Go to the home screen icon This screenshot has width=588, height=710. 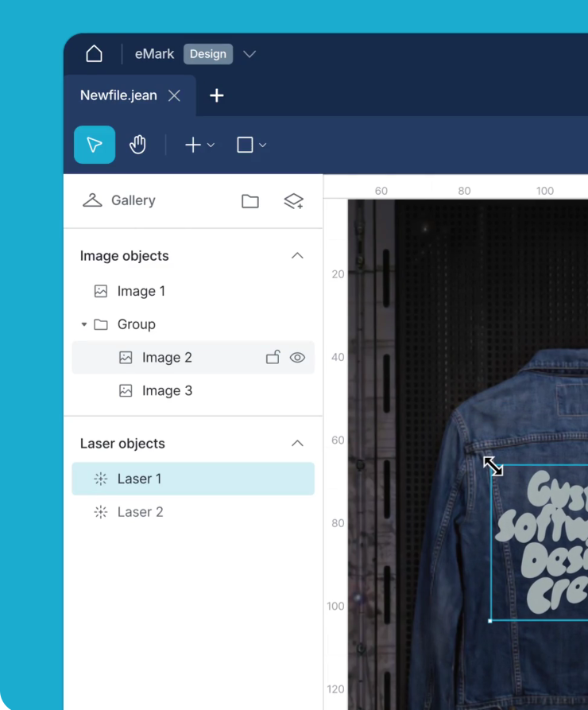coord(94,54)
